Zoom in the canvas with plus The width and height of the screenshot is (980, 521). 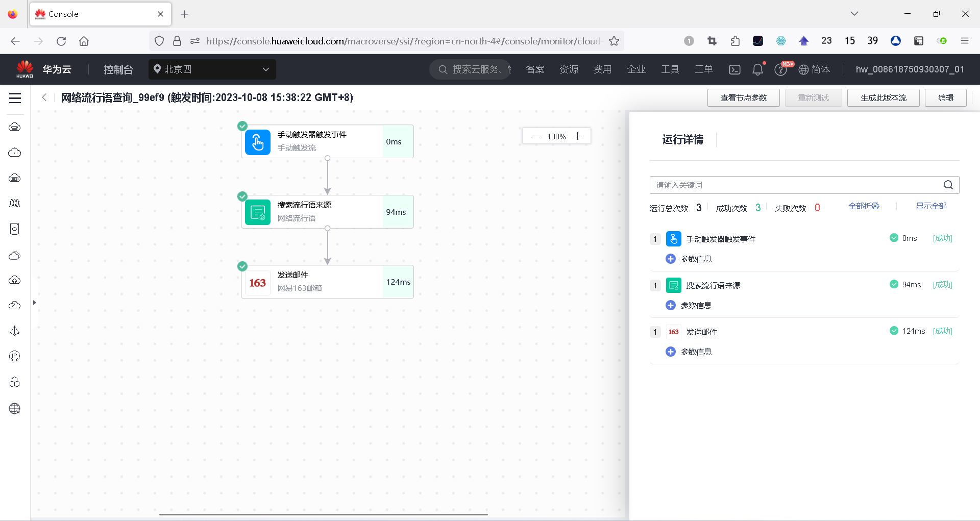point(577,136)
